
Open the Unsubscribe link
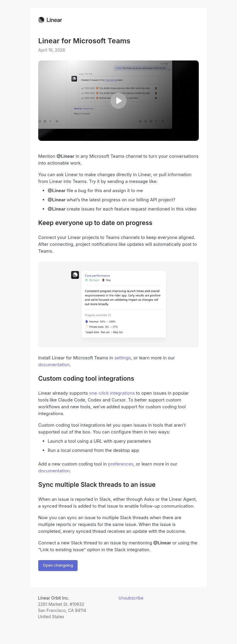point(131,598)
